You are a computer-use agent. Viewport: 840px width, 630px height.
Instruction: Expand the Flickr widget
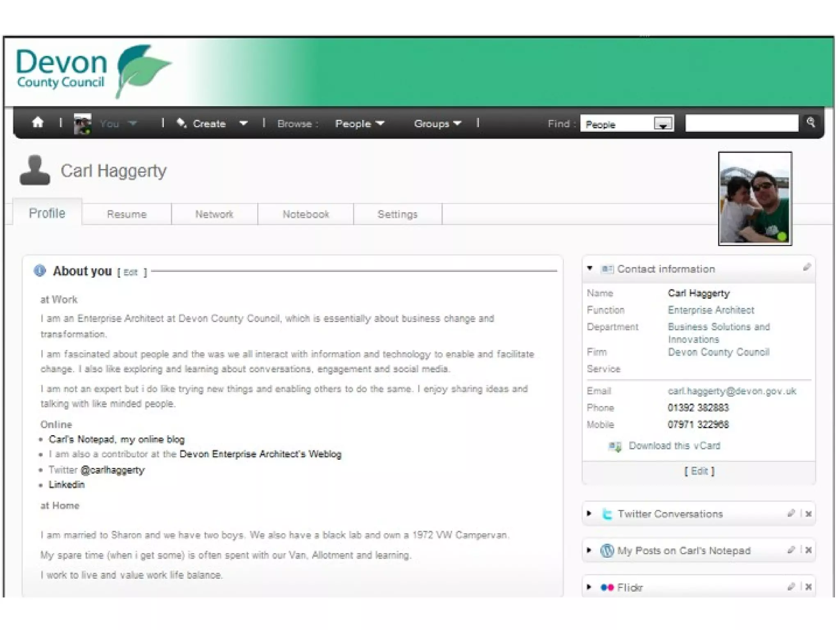pyautogui.click(x=589, y=587)
